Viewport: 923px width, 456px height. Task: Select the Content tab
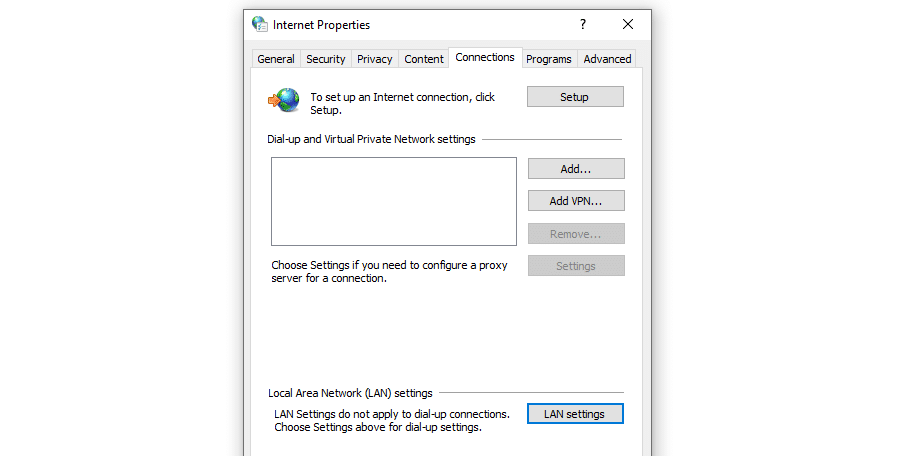tap(424, 59)
